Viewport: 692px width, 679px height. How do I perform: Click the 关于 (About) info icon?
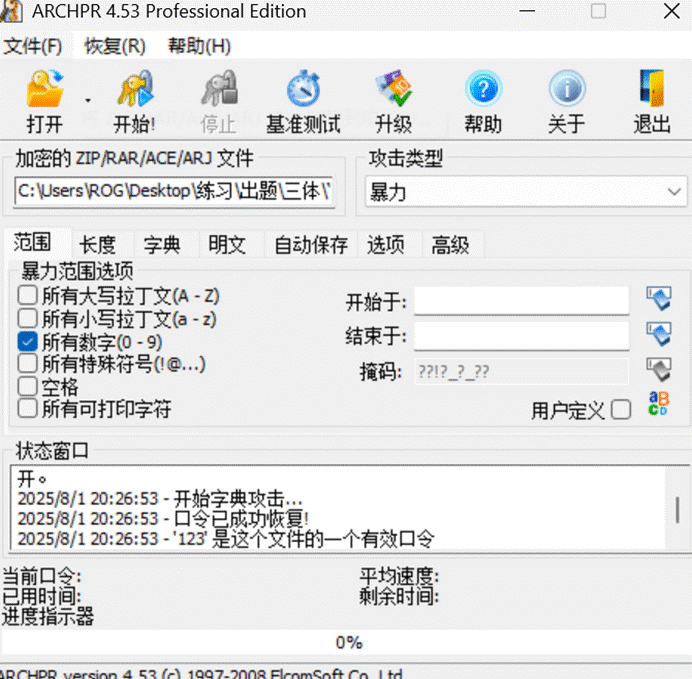coord(567,89)
